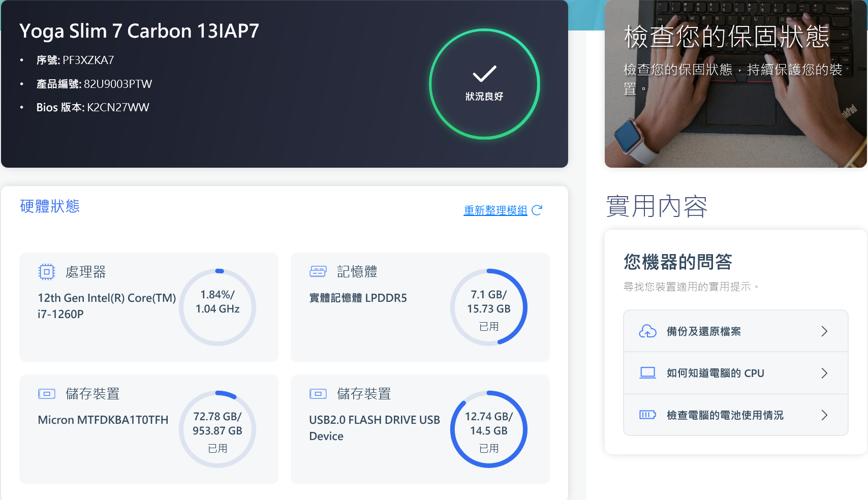Click the Bios version K2CN27WW
This screenshot has height=500, width=868.
coord(118,107)
